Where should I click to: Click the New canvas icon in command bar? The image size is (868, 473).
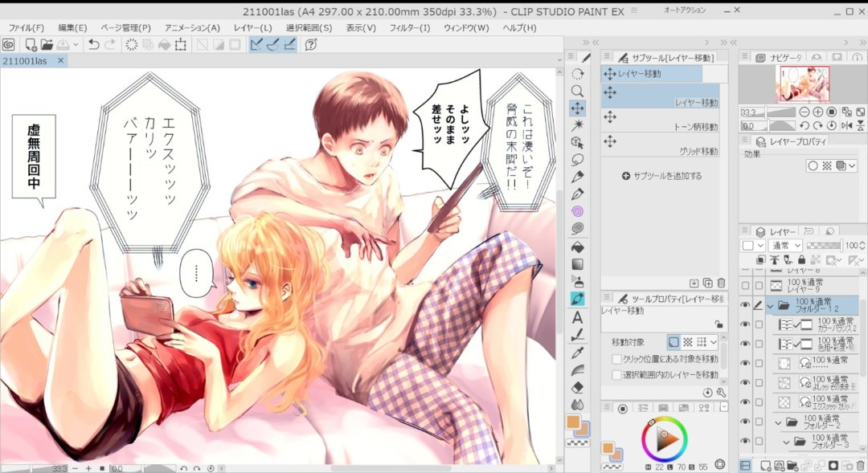(x=31, y=45)
